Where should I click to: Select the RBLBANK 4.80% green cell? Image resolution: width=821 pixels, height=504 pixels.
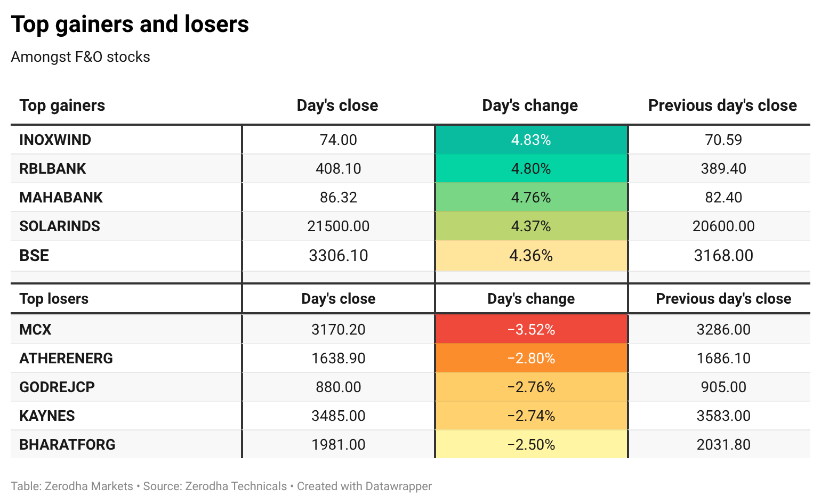point(531,168)
